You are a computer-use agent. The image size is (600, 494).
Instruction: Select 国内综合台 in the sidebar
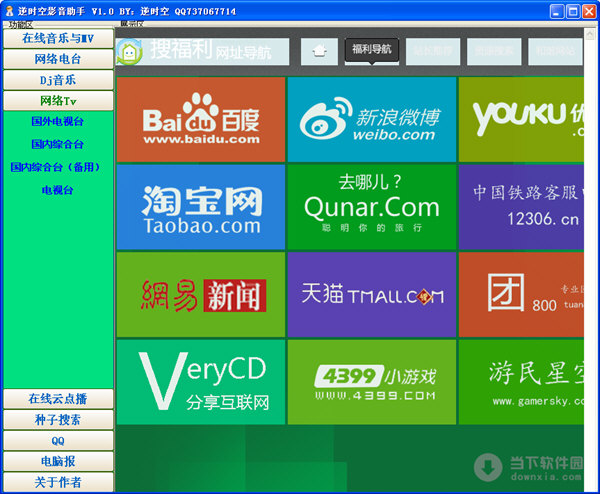tap(57, 144)
